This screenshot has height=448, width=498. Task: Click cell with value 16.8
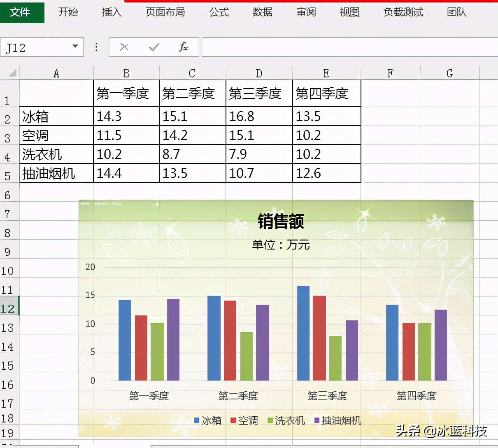(x=259, y=117)
